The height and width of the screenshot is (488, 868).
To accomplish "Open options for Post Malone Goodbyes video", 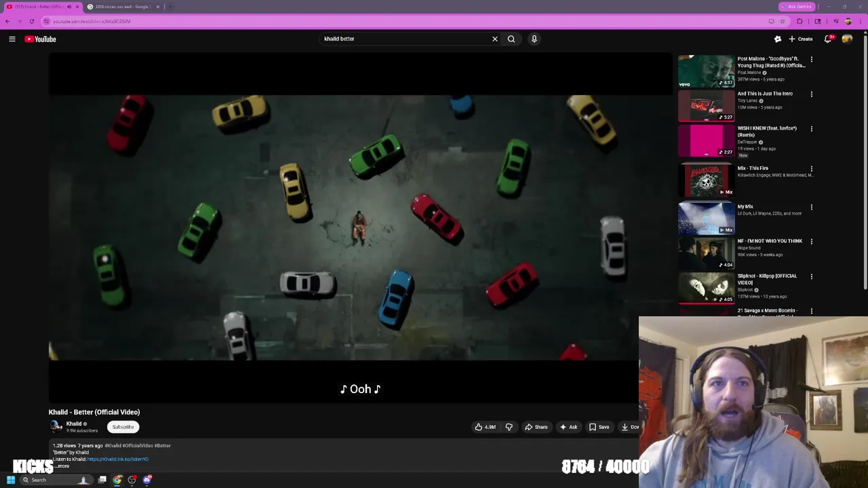I will tap(812, 60).
